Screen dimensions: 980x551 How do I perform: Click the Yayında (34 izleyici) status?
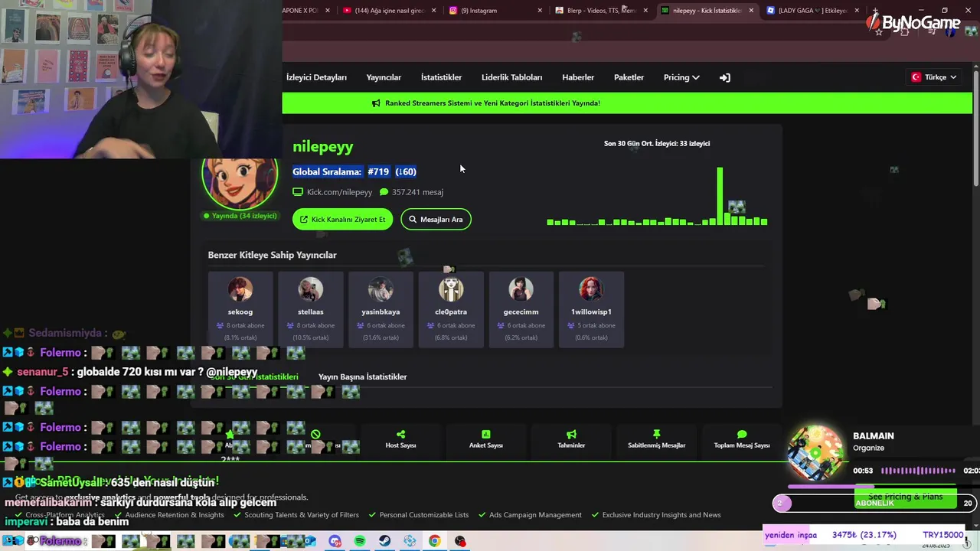click(240, 216)
